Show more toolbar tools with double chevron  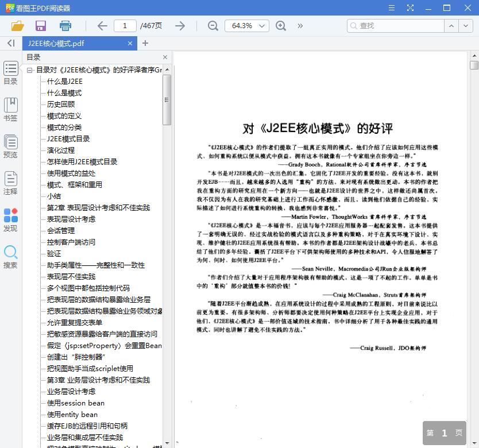click(x=300, y=26)
